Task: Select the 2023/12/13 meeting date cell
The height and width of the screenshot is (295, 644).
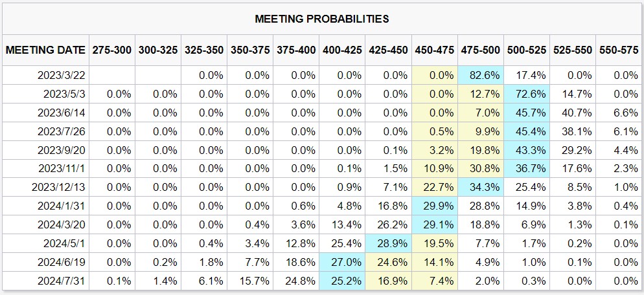Action: 60,188
